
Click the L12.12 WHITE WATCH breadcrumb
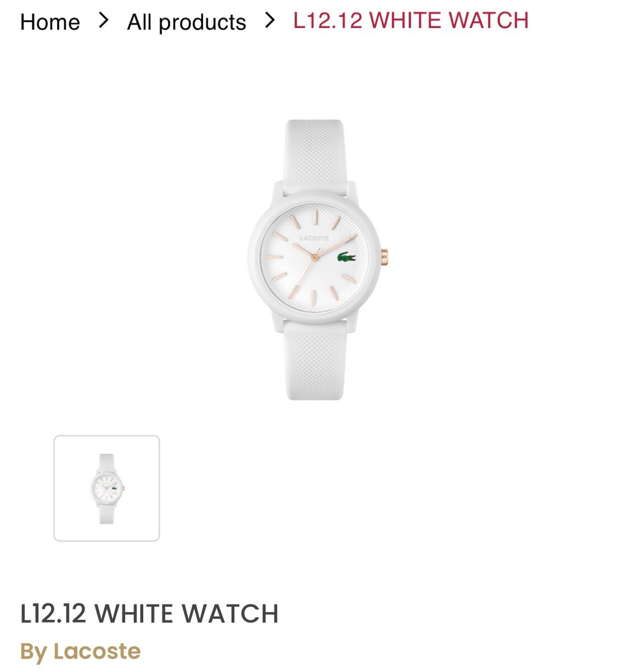tap(411, 21)
